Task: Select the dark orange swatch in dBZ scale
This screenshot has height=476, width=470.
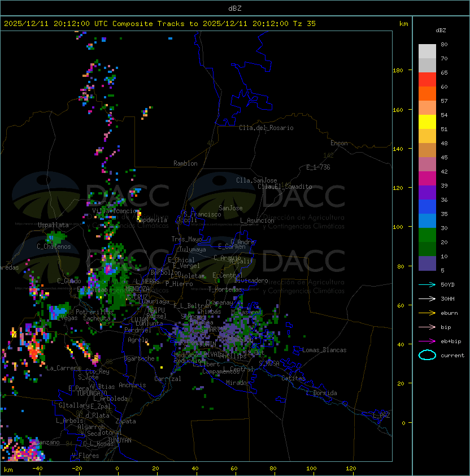Action: coord(427,94)
